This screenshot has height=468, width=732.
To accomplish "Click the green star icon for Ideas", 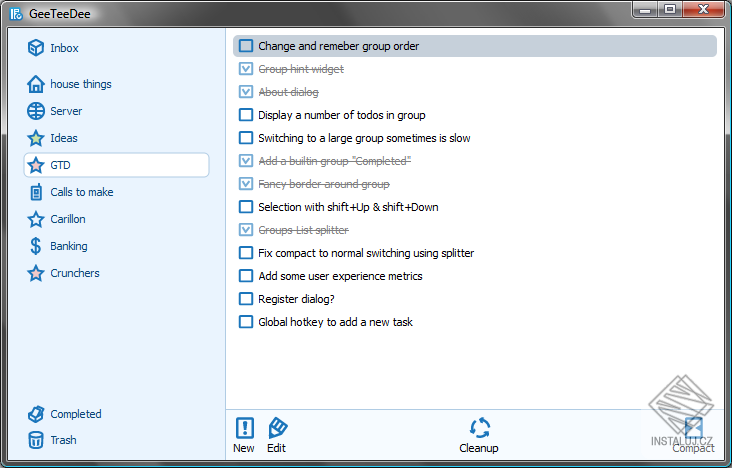I will 36,138.
